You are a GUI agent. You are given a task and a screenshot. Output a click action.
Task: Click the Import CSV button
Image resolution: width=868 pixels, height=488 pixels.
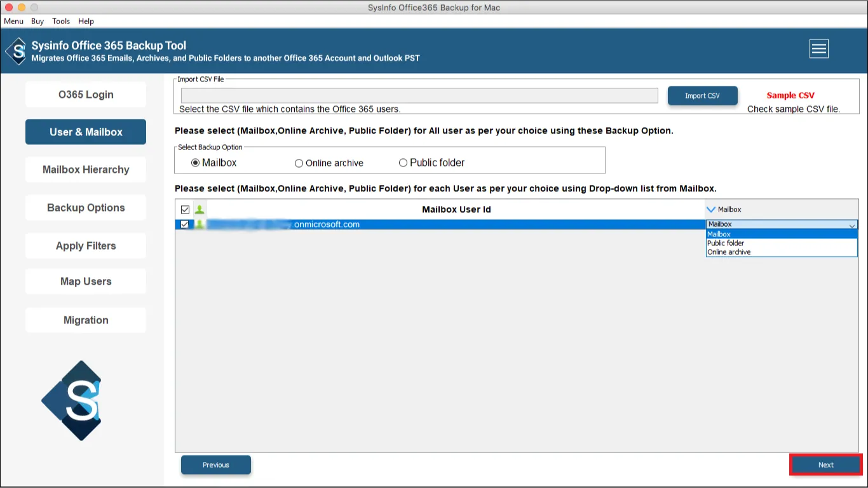pyautogui.click(x=702, y=96)
